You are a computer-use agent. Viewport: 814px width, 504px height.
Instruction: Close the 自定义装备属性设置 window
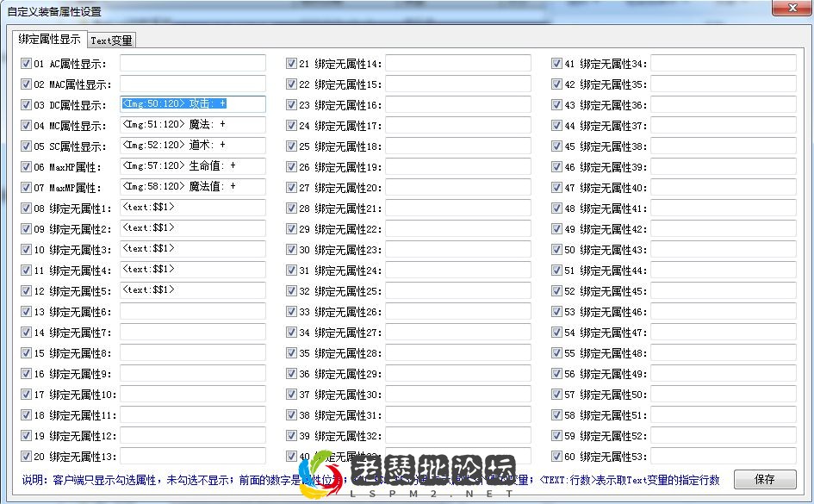792,8
